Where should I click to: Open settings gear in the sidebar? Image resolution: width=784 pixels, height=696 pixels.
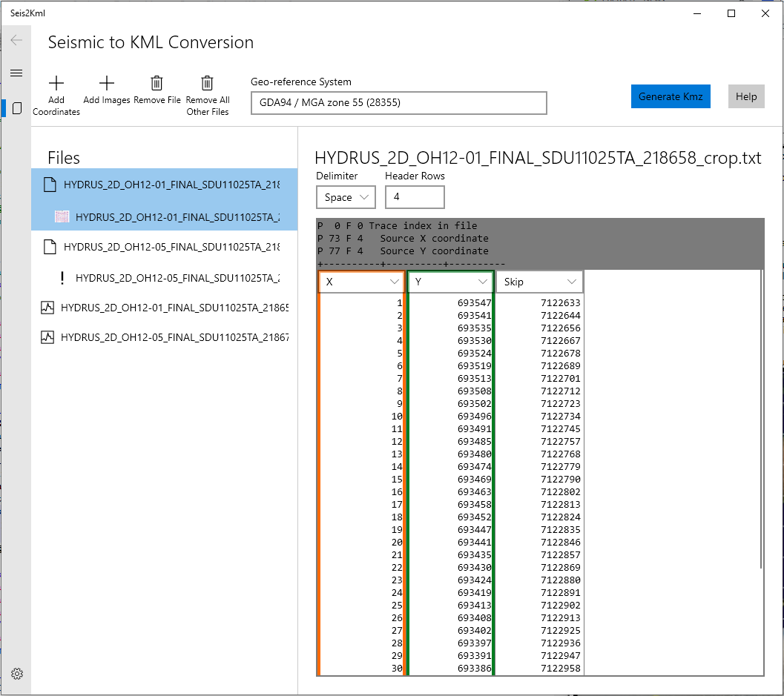coord(17,674)
